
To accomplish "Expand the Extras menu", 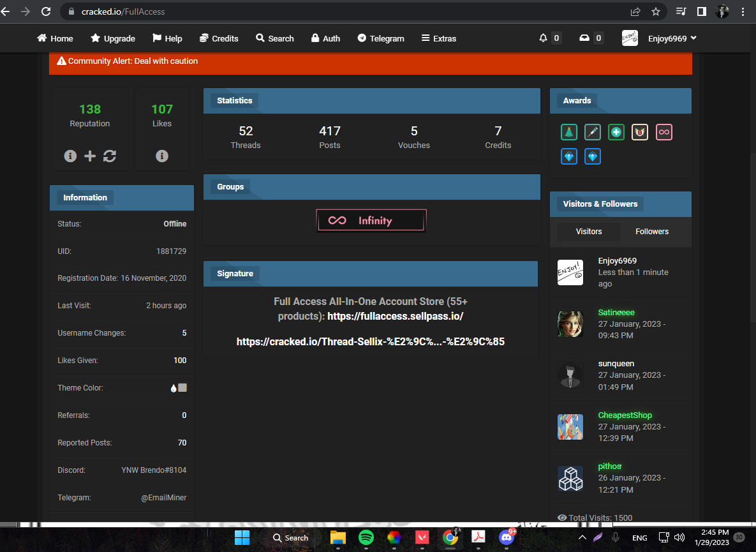I will click(439, 38).
